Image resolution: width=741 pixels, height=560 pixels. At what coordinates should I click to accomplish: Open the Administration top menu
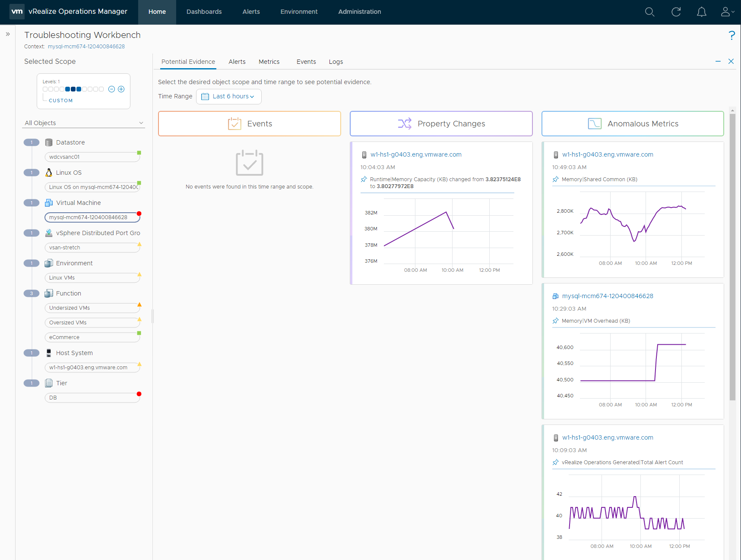[x=360, y=12]
